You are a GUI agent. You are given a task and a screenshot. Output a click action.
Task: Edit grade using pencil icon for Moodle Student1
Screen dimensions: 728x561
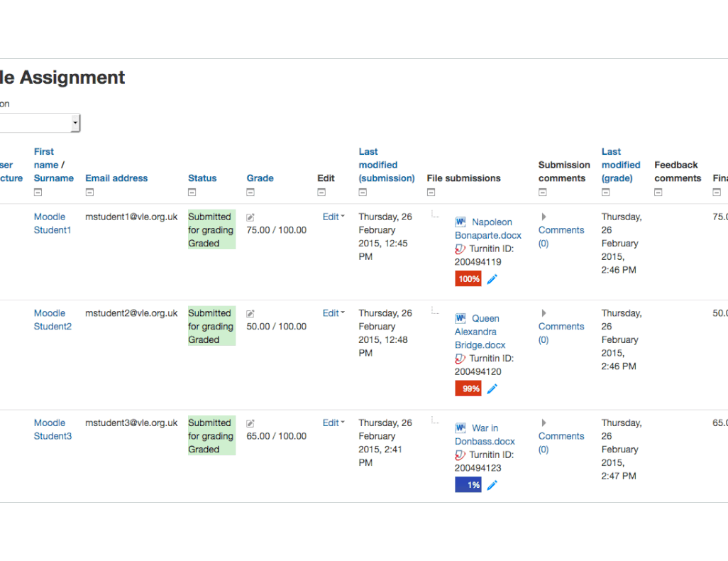click(x=249, y=217)
